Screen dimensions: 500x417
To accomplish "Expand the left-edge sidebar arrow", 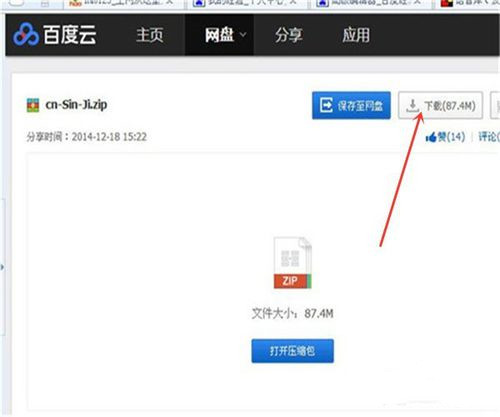I will pos(2,267).
